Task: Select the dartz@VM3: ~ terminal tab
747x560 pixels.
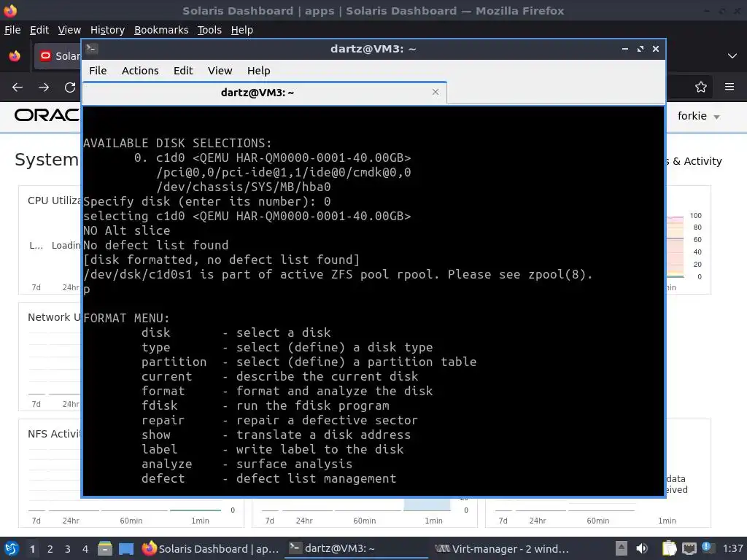Action: 264,93
